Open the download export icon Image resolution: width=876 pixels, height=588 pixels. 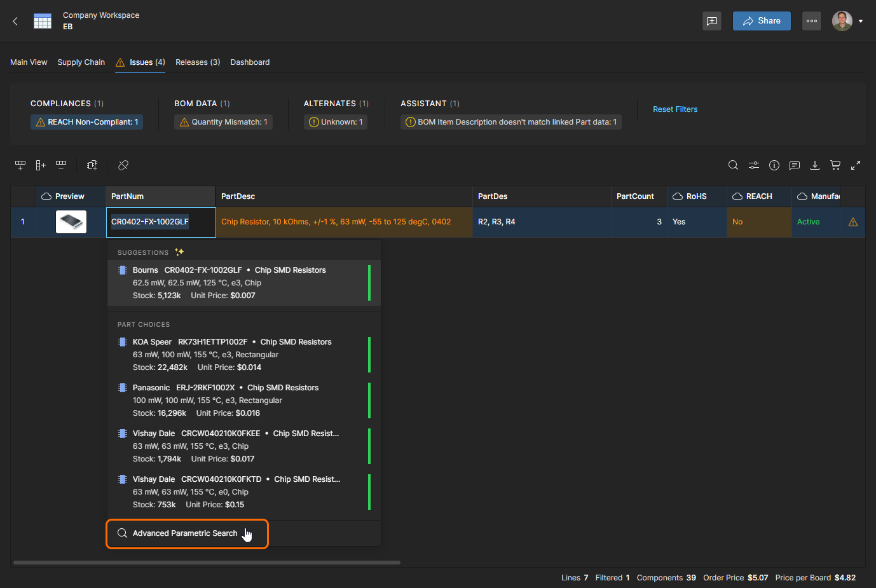point(815,165)
